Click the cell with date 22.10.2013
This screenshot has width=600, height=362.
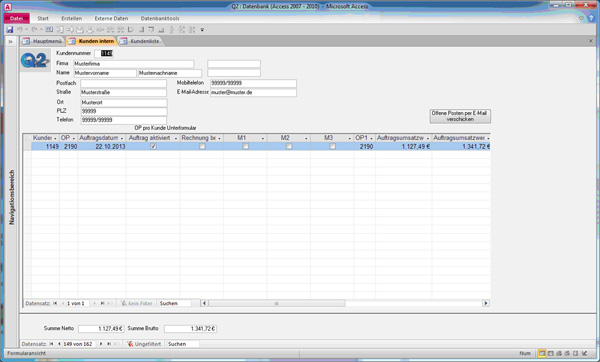click(101, 146)
